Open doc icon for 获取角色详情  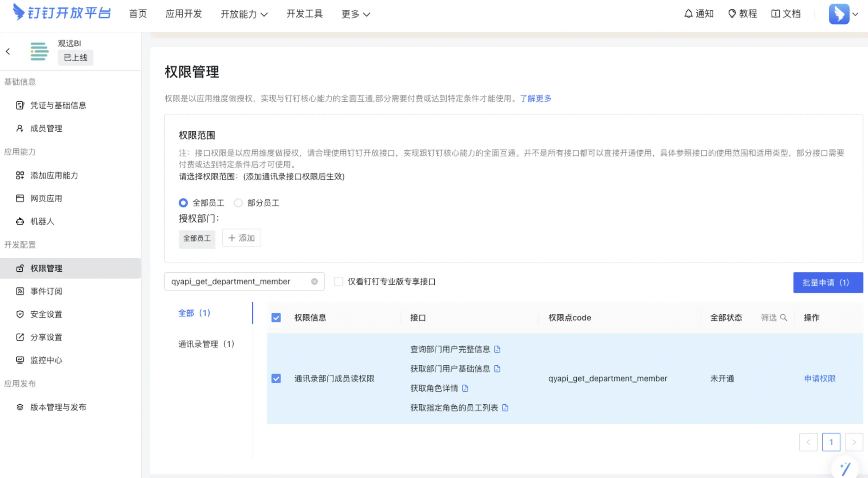465,388
